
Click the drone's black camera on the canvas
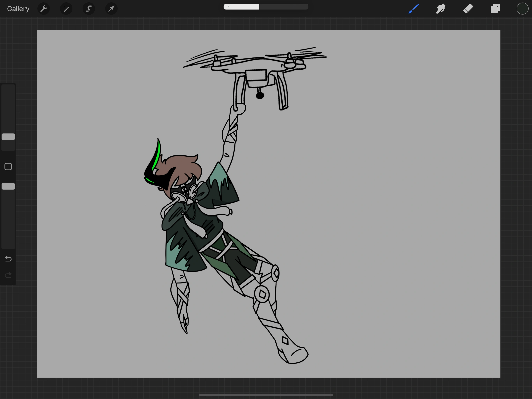click(260, 96)
